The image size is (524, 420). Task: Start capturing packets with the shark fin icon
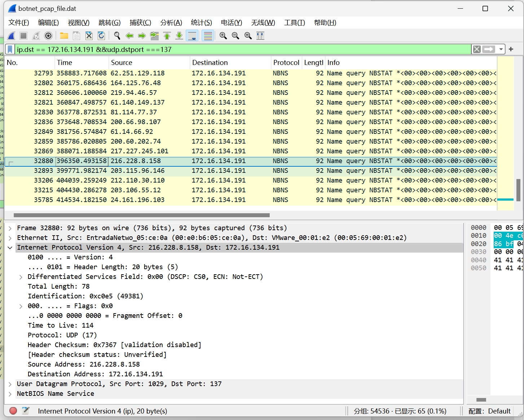[x=12, y=36]
